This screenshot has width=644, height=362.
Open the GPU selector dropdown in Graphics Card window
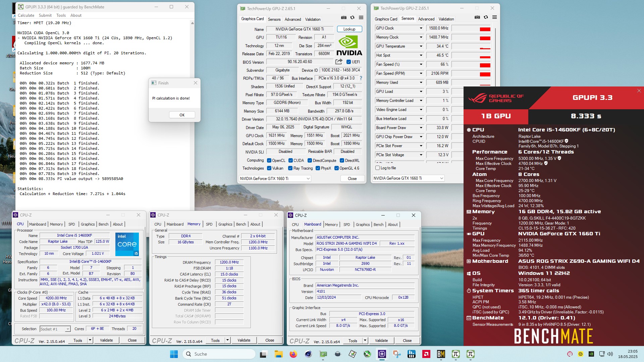point(275,179)
